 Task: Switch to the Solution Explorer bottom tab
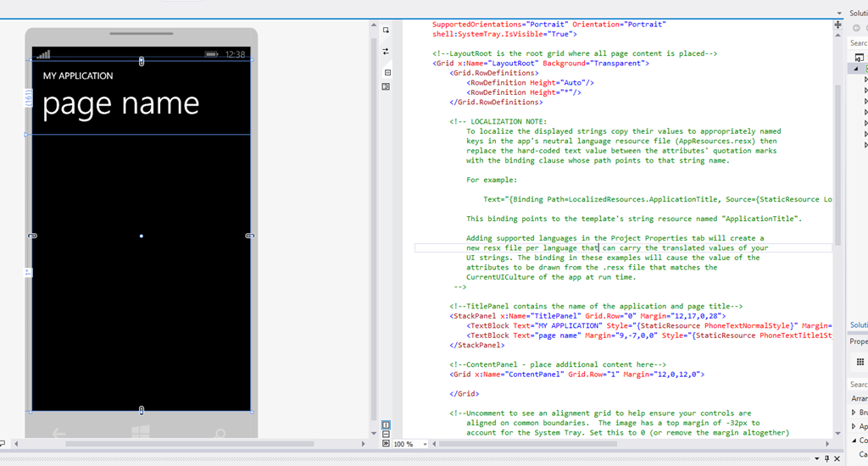(x=859, y=325)
